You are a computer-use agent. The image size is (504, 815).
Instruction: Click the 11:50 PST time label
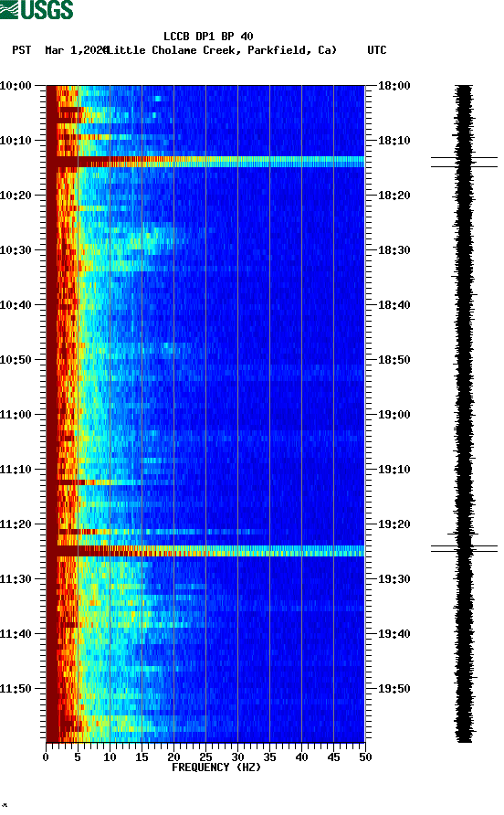click(16, 689)
